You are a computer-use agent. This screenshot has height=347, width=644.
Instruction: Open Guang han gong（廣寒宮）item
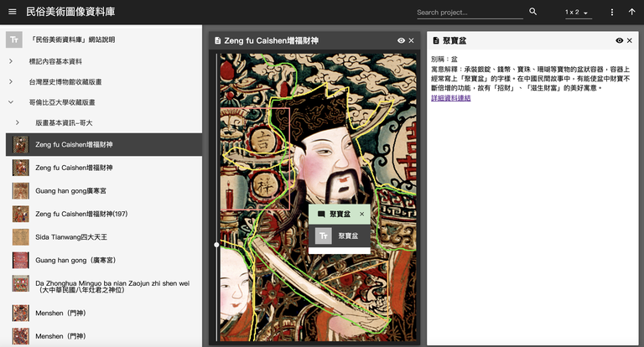point(104,261)
